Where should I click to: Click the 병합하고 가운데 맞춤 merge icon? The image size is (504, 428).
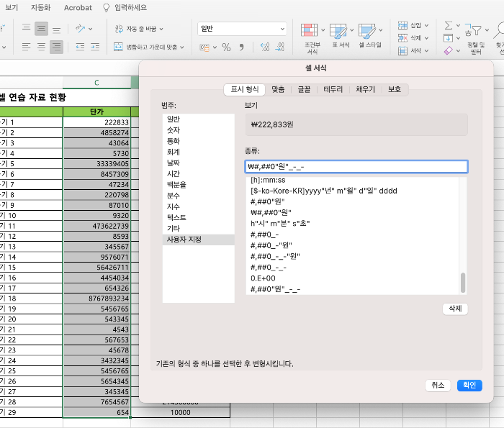pos(118,47)
